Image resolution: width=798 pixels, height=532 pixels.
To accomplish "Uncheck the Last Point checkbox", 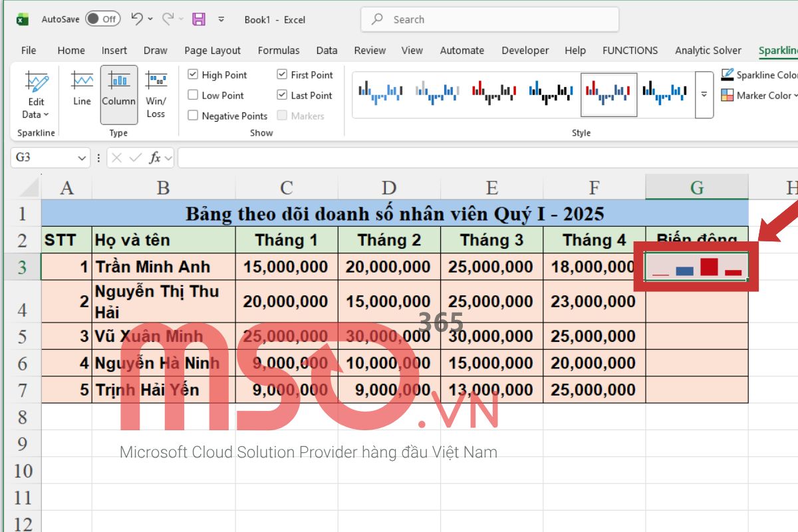I will coord(282,95).
